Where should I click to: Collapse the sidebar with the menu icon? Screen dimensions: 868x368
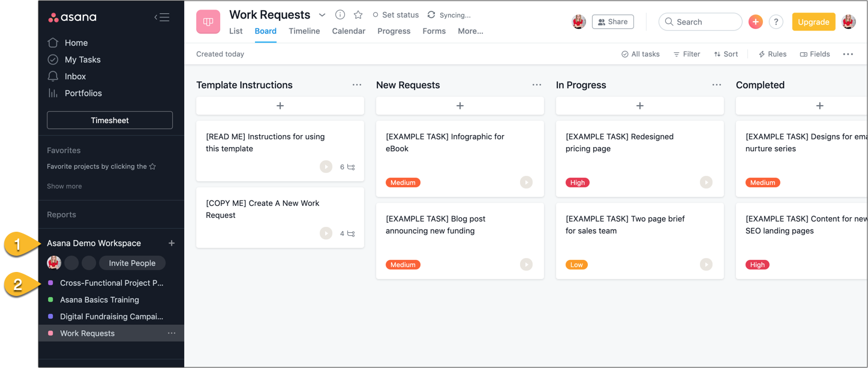[x=161, y=17]
